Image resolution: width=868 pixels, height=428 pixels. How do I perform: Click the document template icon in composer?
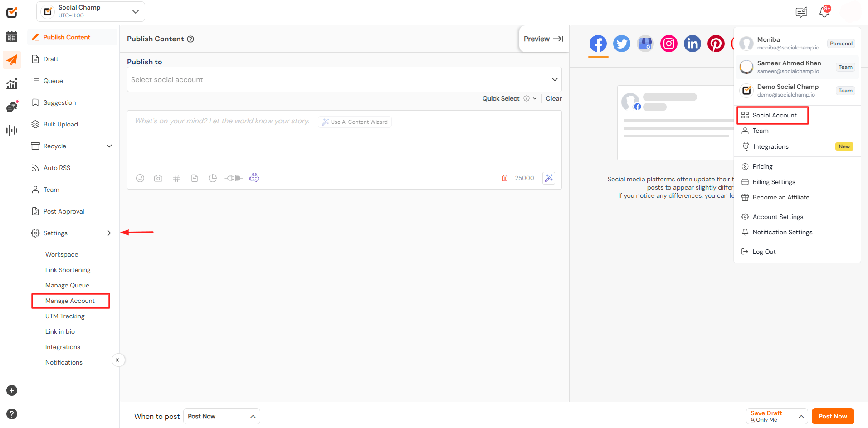pyautogui.click(x=195, y=178)
